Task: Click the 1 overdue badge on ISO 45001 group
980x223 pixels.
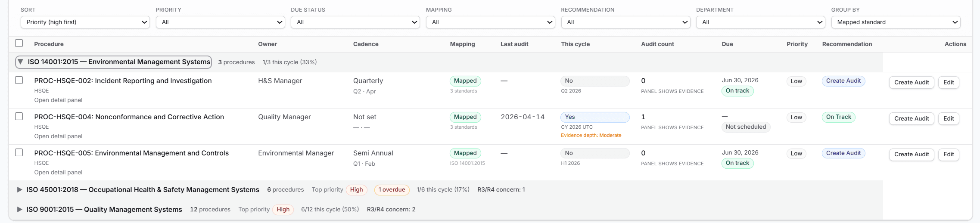Action: pyautogui.click(x=392, y=190)
